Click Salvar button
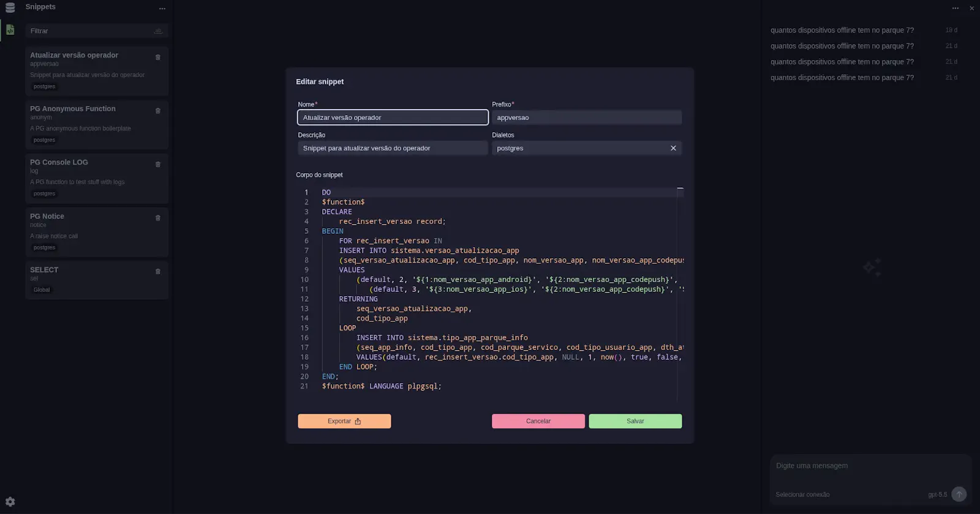 coord(635,421)
